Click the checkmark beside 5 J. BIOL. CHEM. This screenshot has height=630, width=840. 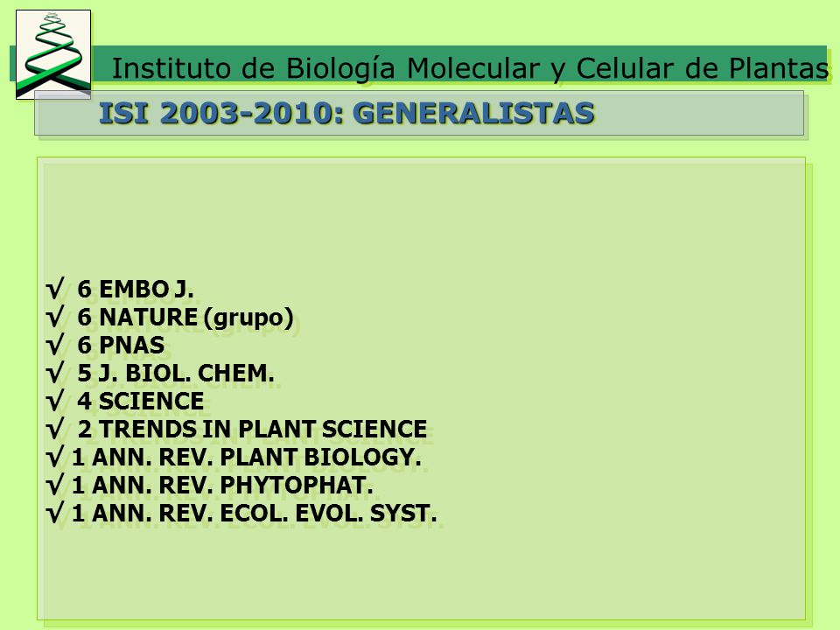pos(55,373)
